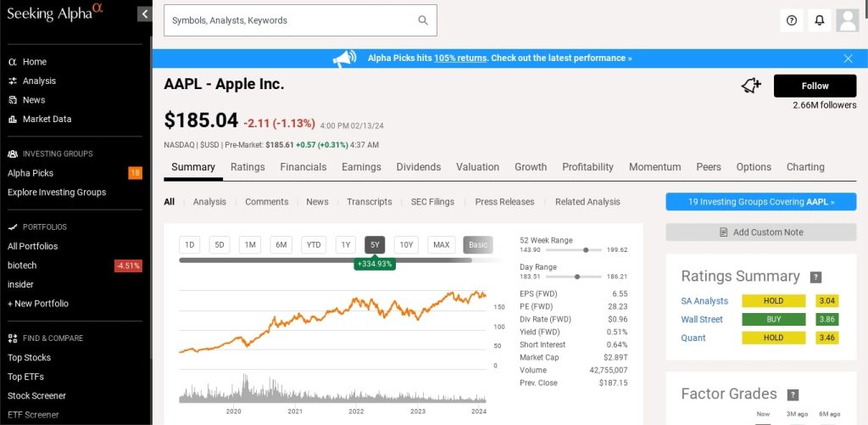
Task: Select the 10Y chart range
Action: (x=406, y=245)
